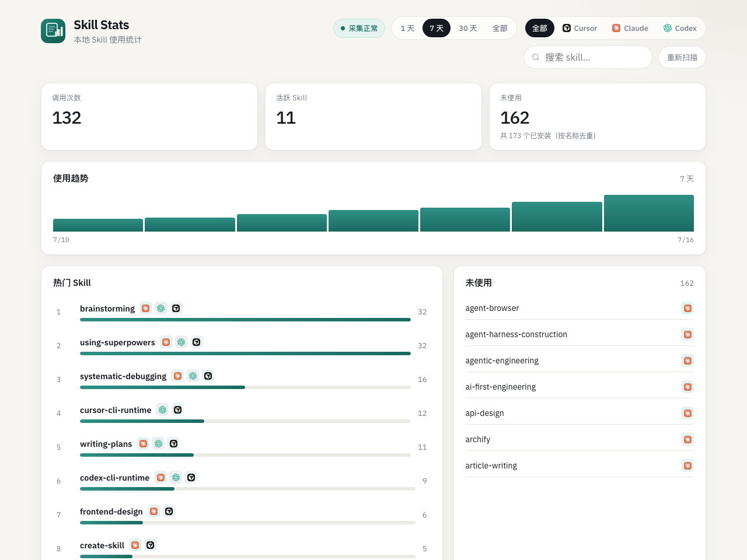Click Claude icon on archify row
This screenshot has width=747, height=560.
tap(688, 439)
